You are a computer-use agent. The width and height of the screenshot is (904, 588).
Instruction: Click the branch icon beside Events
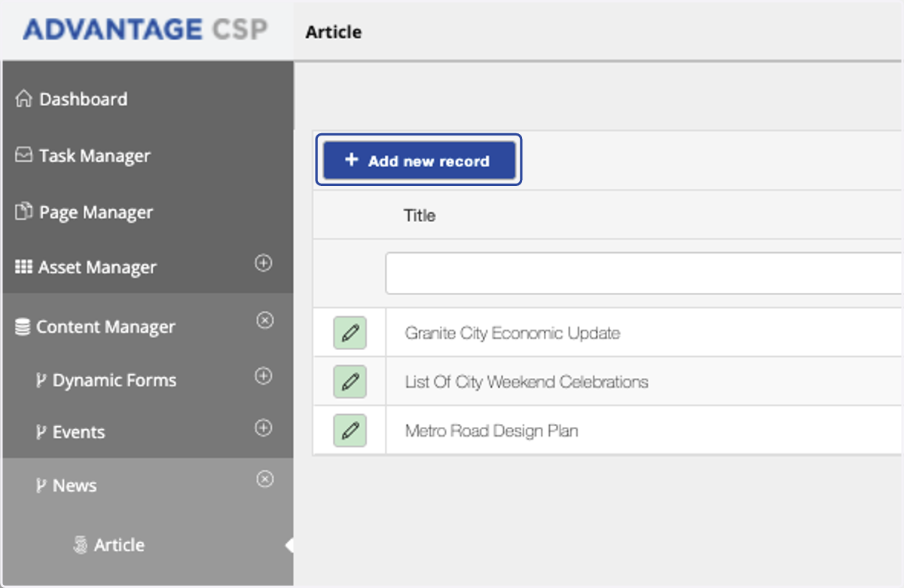(x=41, y=433)
